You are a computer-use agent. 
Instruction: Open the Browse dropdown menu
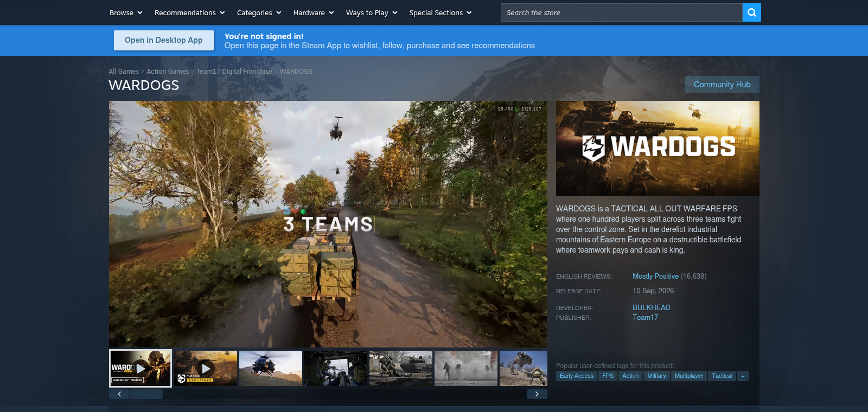click(126, 12)
